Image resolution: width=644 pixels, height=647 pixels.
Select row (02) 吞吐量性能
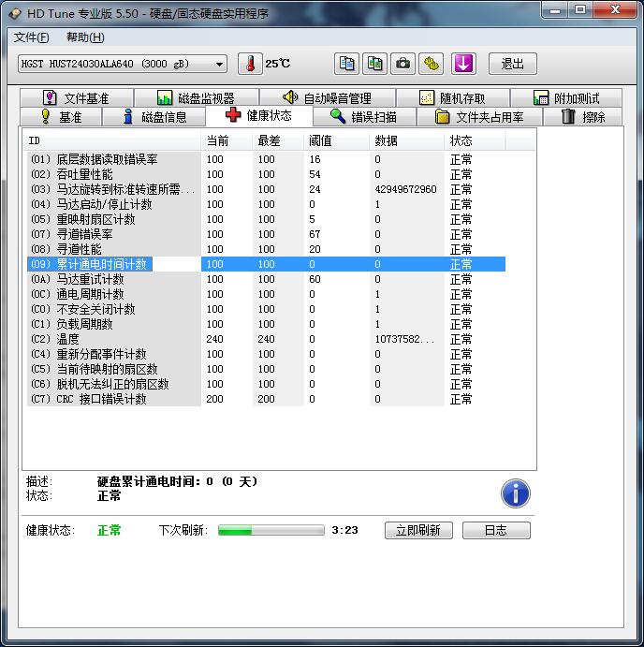(267, 174)
